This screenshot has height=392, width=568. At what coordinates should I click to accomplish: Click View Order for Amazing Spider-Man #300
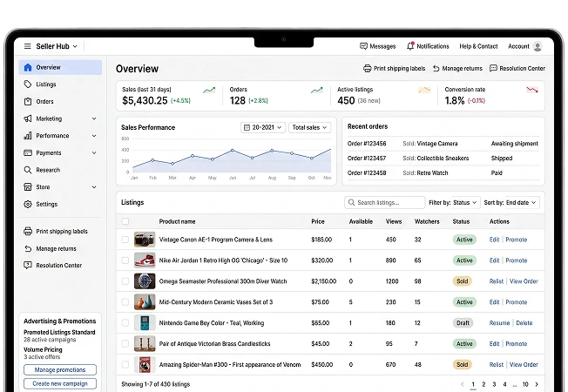coord(524,364)
